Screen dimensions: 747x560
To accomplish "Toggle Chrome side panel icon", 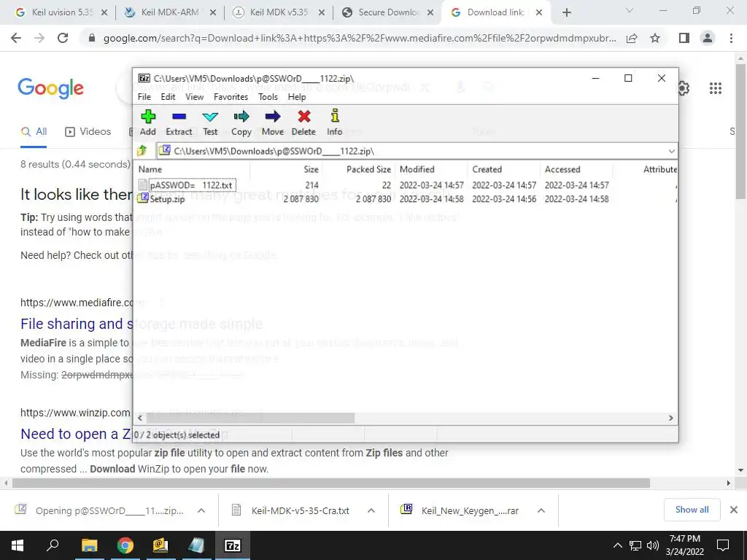I will 684,38.
